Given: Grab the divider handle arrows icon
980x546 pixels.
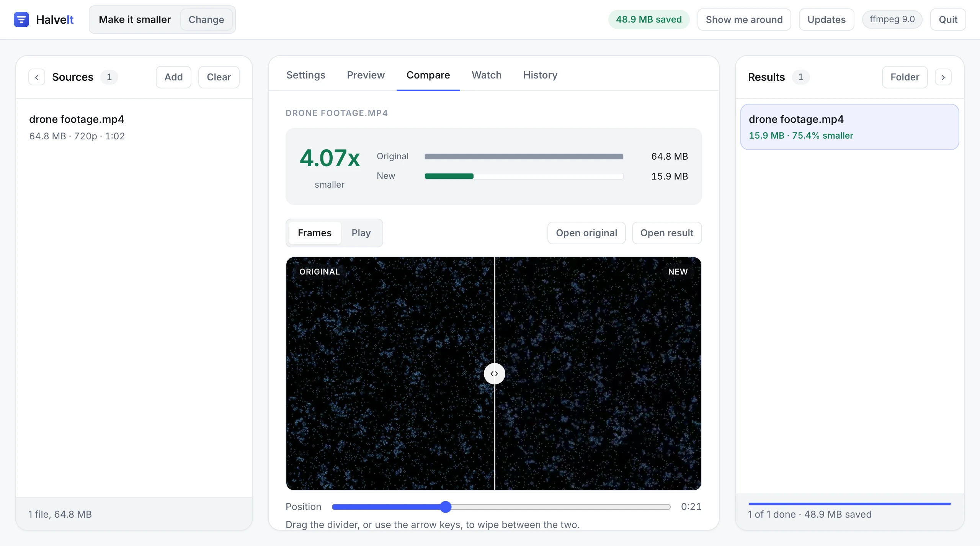Looking at the screenshot, I should coord(494,374).
